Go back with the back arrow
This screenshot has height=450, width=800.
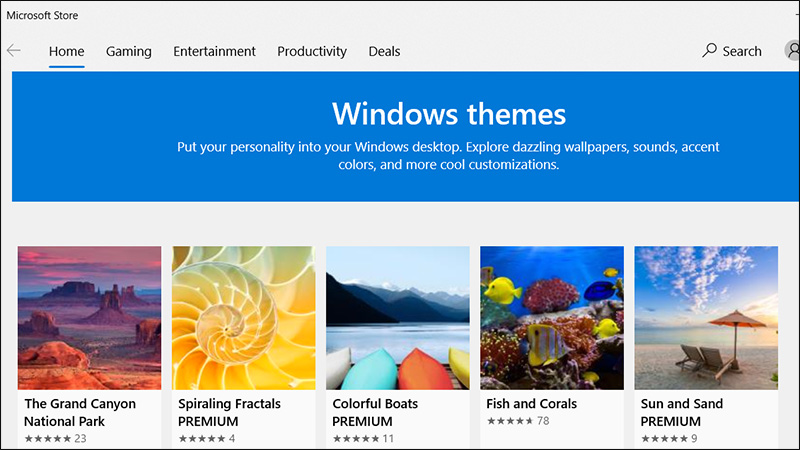click(14, 51)
